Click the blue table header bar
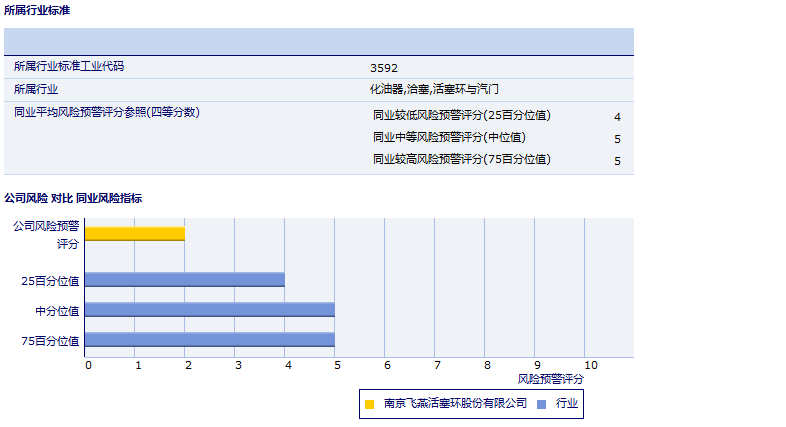The width and height of the screenshot is (786, 427). (318, 41)
